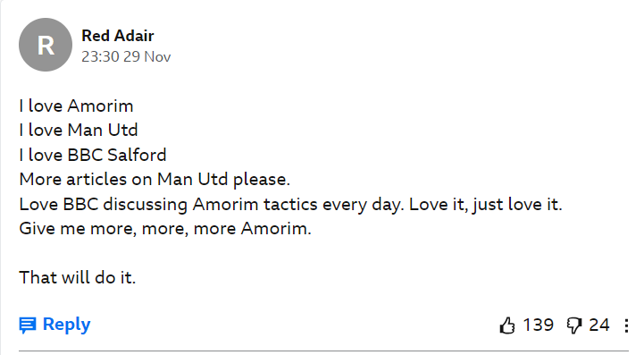Click the line 'I love Amorim'
This screenshot has height=355, width=644.
click(x=77, y=106)
